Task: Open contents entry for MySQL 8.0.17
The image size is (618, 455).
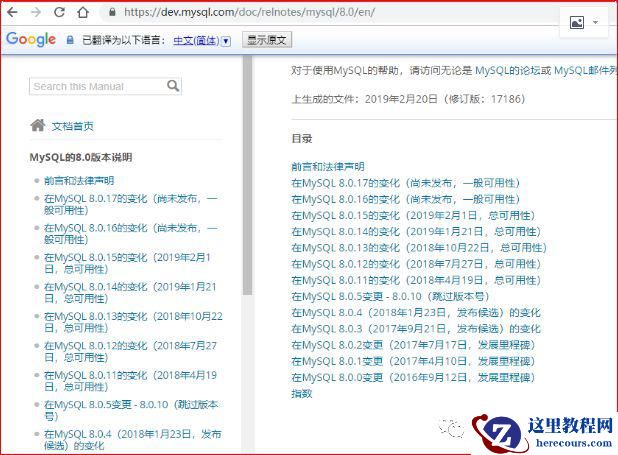Action: coord(406,183)
